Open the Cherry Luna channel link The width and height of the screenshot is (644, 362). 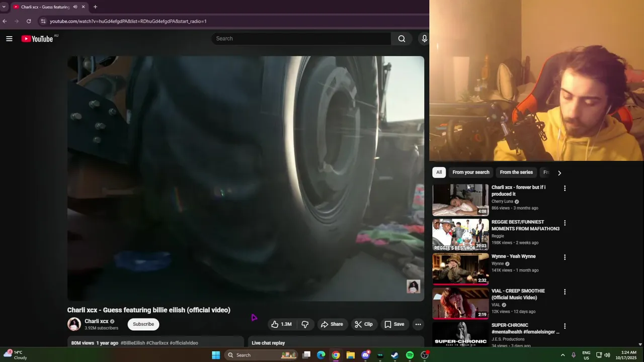502,202
